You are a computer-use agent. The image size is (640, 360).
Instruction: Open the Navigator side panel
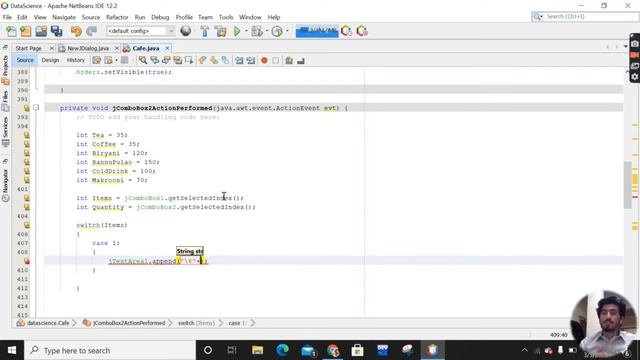click(x=5, y=185)
